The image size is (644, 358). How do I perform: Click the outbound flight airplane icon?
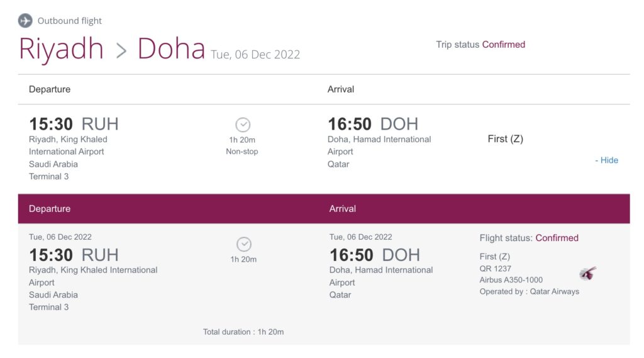[x=26, y=21]
